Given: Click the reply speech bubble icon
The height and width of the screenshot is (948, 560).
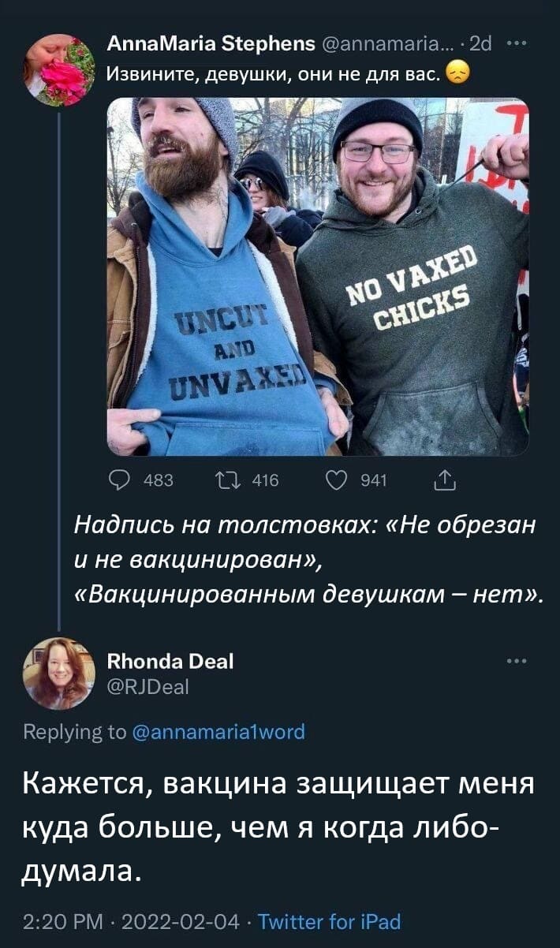Looking at the screenshot, I should 121,480.
